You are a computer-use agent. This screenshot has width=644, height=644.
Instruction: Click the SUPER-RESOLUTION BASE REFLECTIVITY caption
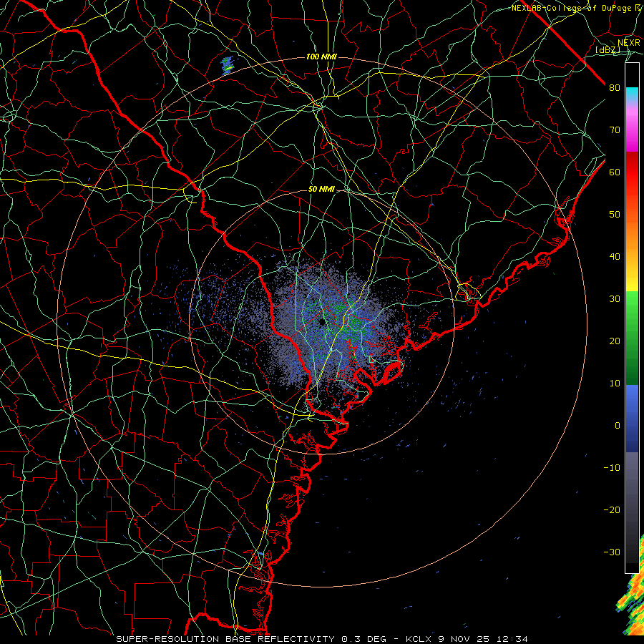click(x=225, y=639)
